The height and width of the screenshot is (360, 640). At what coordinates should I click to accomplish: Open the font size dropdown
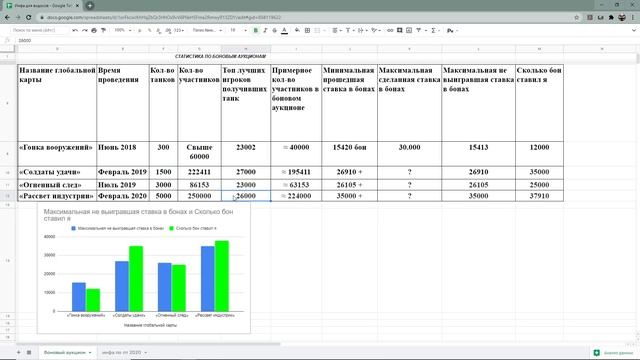(238, 30)
